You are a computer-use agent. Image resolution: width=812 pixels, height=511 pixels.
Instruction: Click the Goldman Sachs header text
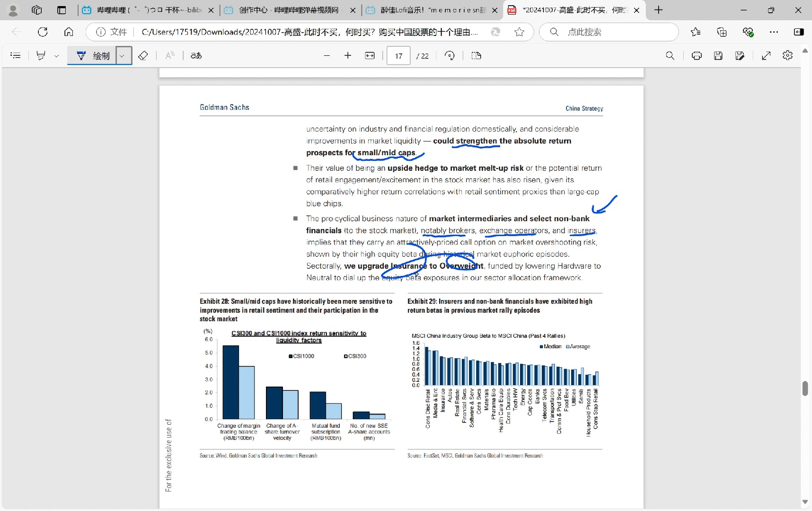[x=224, y=107]
